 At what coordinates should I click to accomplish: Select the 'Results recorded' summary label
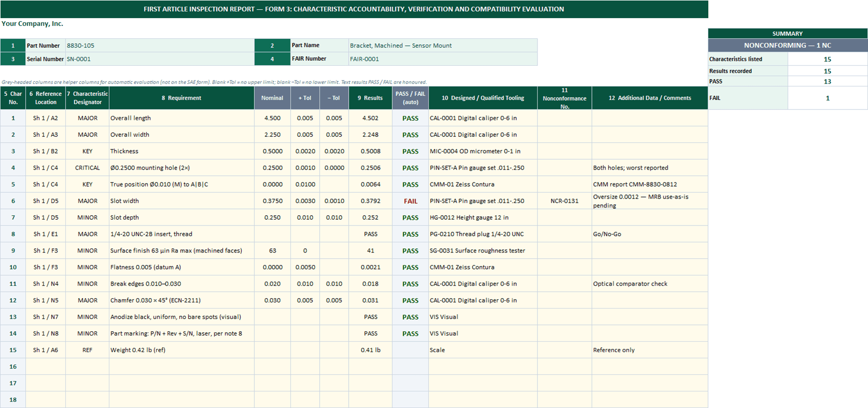point(748,71)
